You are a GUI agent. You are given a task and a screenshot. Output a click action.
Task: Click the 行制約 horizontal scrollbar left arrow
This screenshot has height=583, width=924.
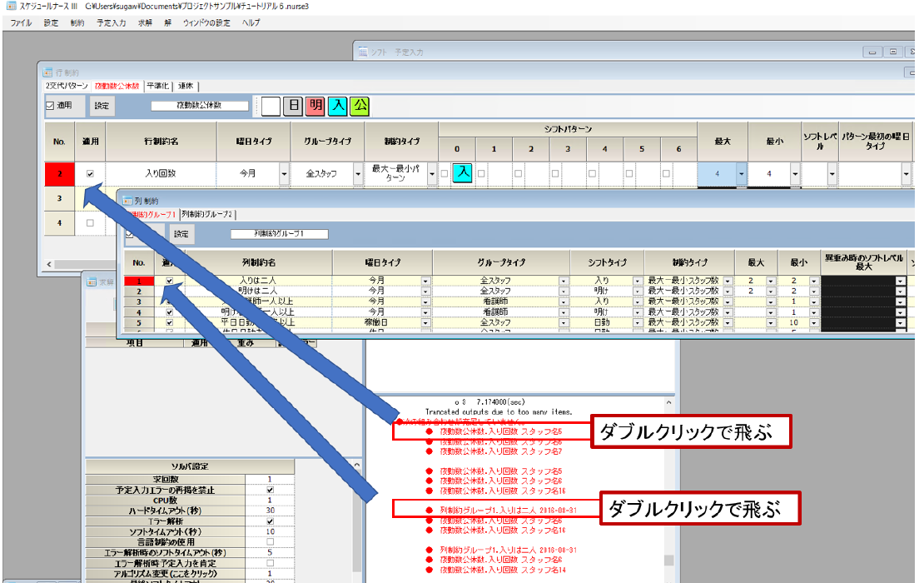49,264
